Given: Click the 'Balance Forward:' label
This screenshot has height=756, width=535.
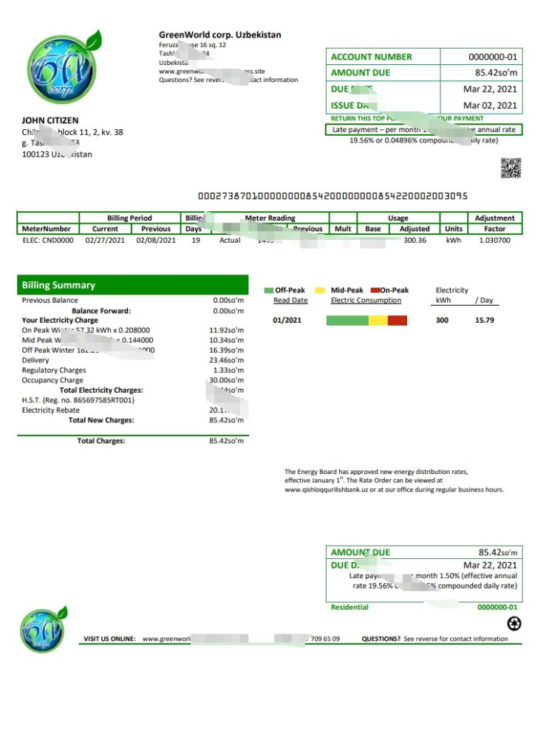Looking at the screenshot, I should point(101,311).
